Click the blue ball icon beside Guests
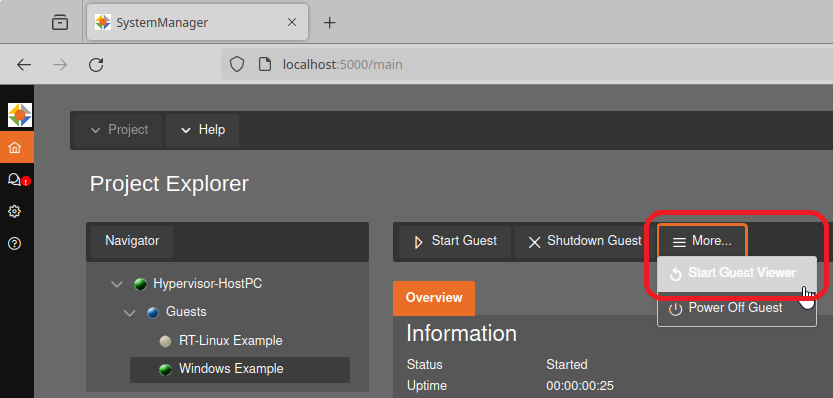This screenshot has height=398, width=833. [x=153, y=312]
